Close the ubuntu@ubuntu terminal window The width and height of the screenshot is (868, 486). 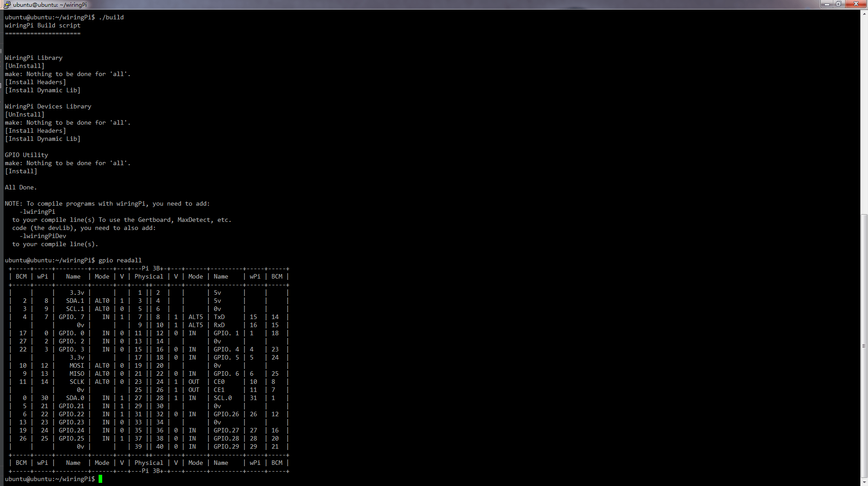click(x=855, y=4)
